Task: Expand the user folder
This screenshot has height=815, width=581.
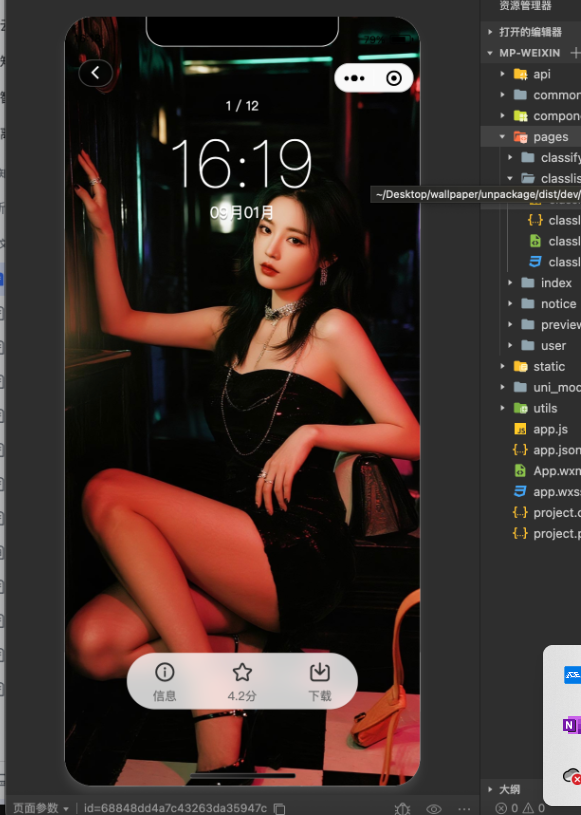Action: click(531, 346)
